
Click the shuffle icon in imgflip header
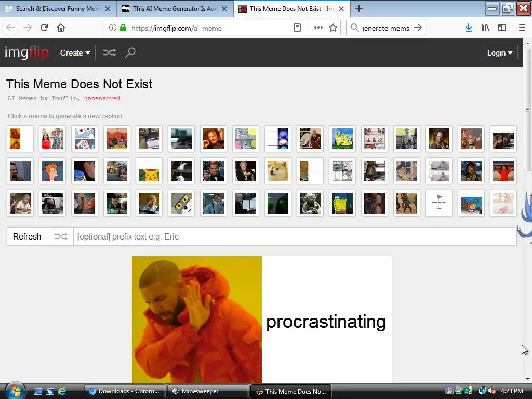[109, 52]
